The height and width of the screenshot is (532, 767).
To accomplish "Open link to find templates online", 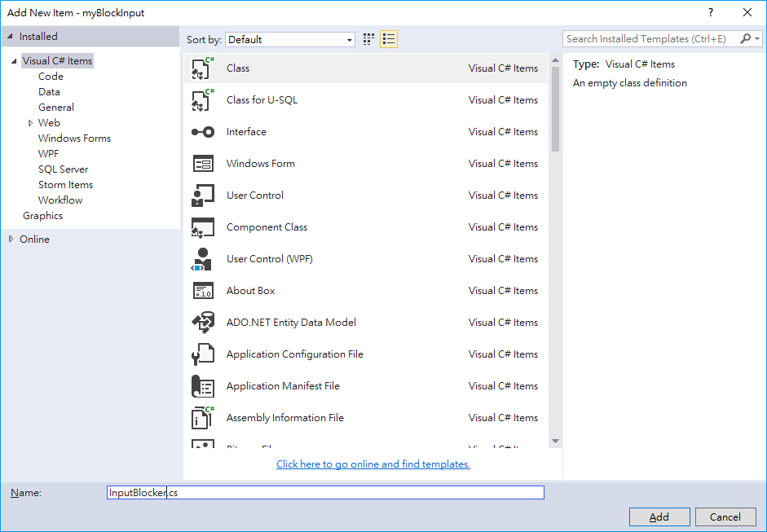I will point(373,464).
